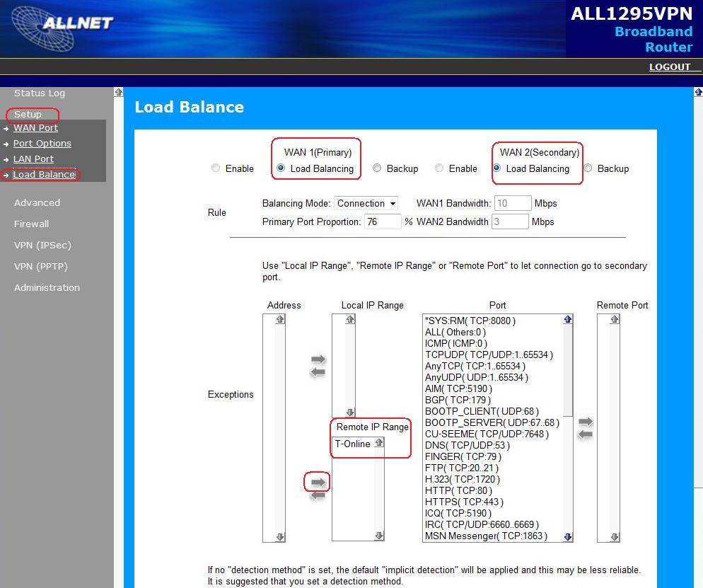Screen dimensions: 703x588
Task: Click right arrow to add Remote Port
Action: coord(586,422)
